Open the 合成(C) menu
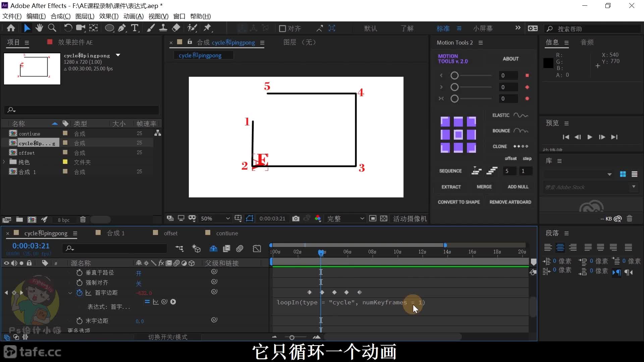This screenshot has height=362, width=644. click(61, 16)
